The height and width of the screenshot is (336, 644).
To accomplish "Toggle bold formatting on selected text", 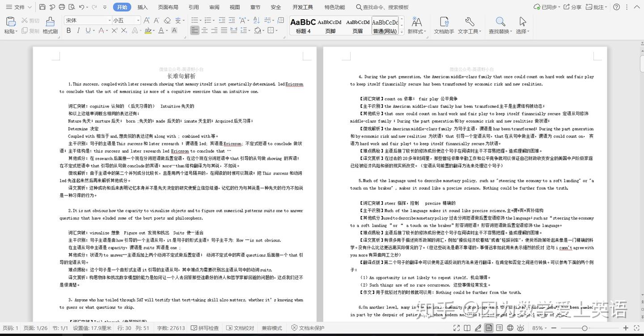I will tap(68, 30).
